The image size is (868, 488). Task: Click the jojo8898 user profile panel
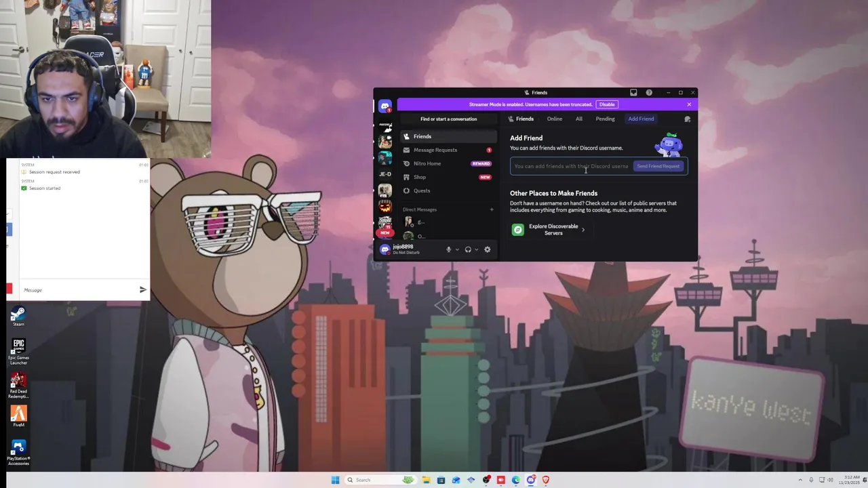406,249
